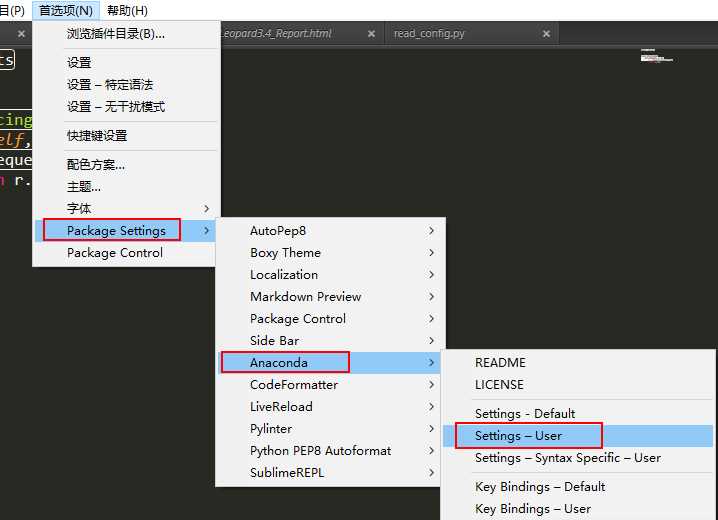
Task: Open Pylinter package settings
Action: (x=329, y=429)
